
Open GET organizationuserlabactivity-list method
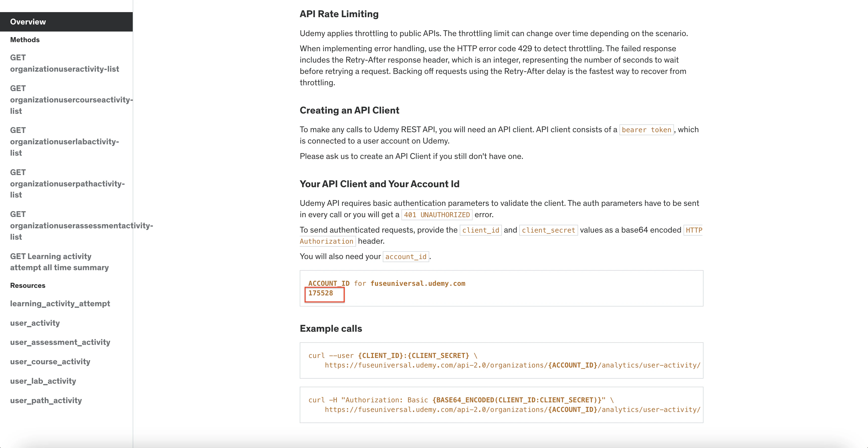point(64,142)
